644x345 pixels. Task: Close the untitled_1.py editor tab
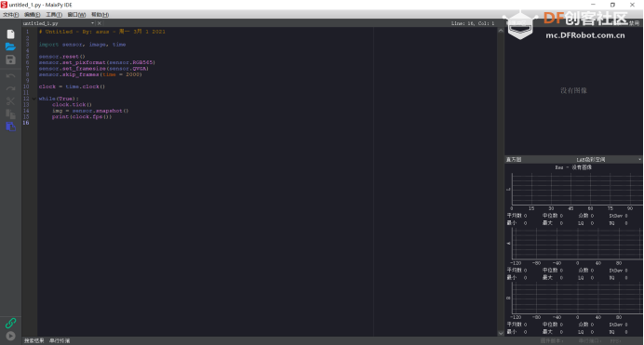pos(100,23)
